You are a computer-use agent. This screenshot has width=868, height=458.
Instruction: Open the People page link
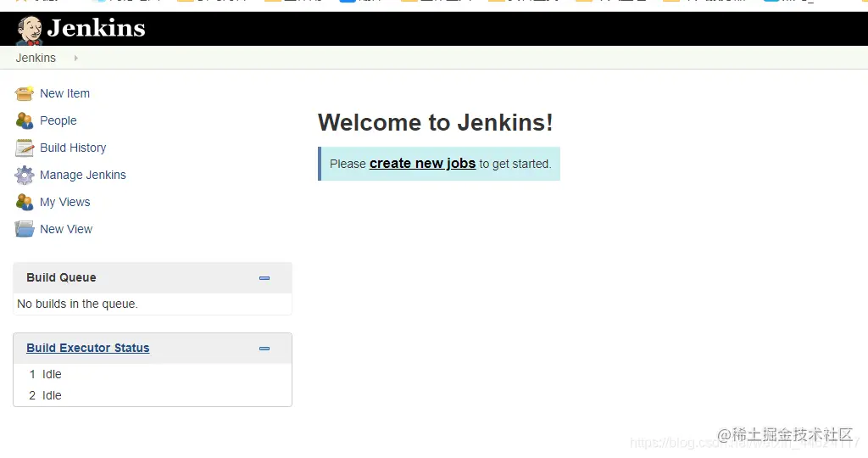point(58,120)
